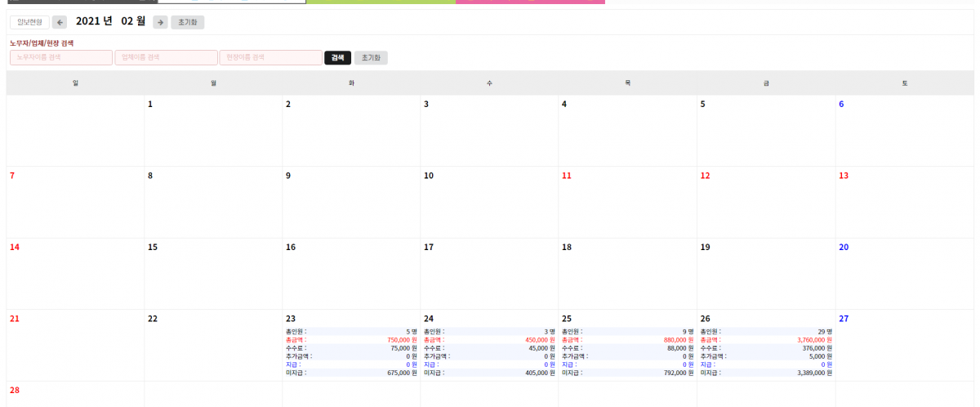Go to previous month with left arrow
This screenshot has width=980, height=407.
pyautogui.click(x=59, y=23)
